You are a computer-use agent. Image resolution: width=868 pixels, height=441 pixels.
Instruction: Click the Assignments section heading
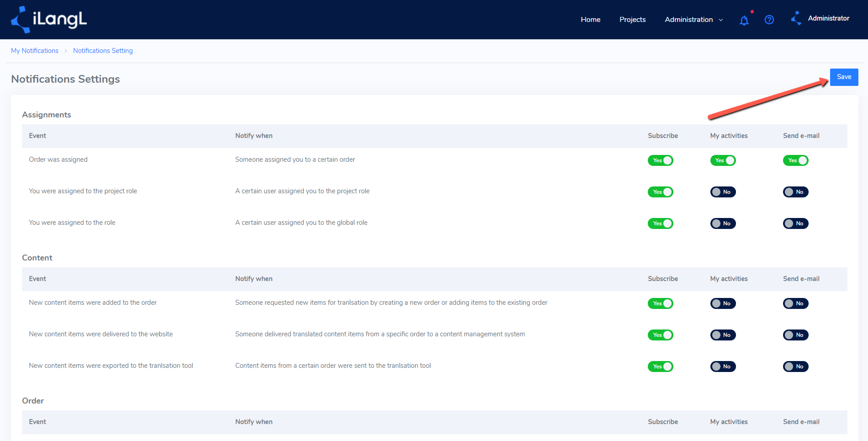(x=47, y=115)
